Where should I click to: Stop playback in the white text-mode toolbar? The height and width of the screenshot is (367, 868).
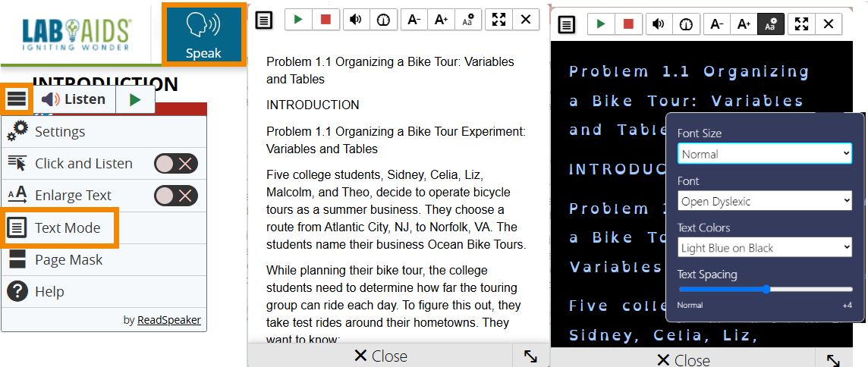(325, 20)
